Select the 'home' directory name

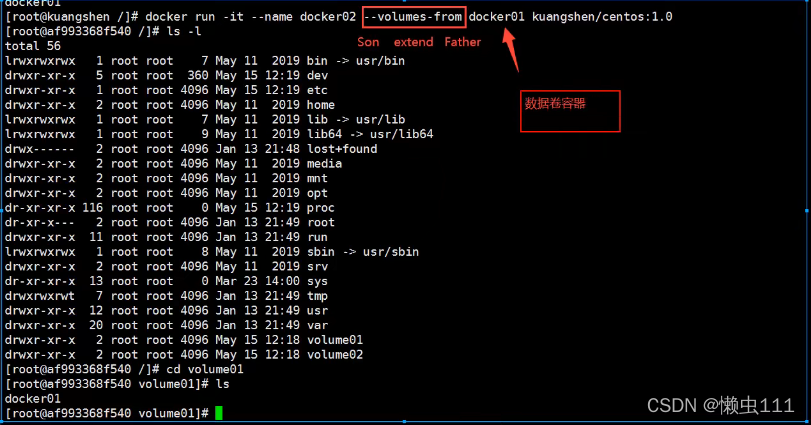[321, 105]
